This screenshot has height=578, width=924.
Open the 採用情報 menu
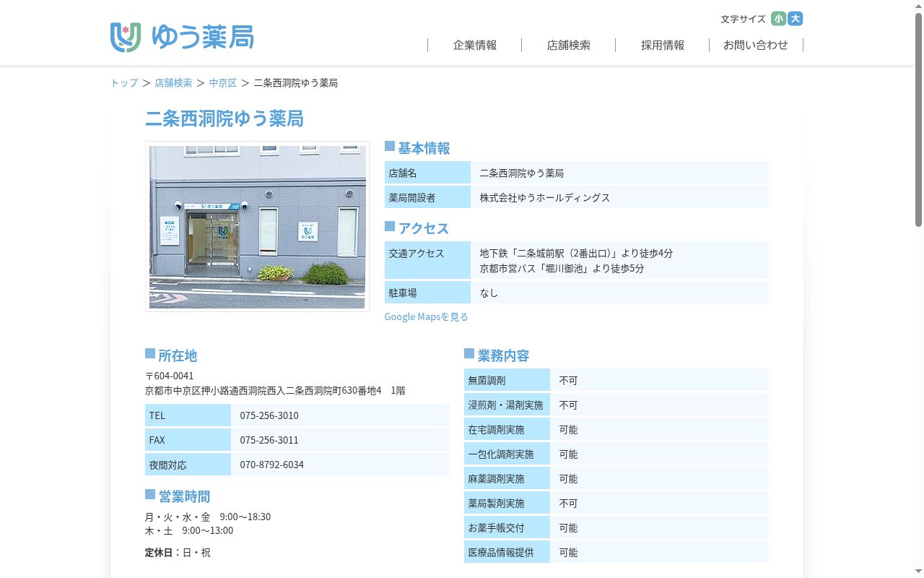(663, 45)
